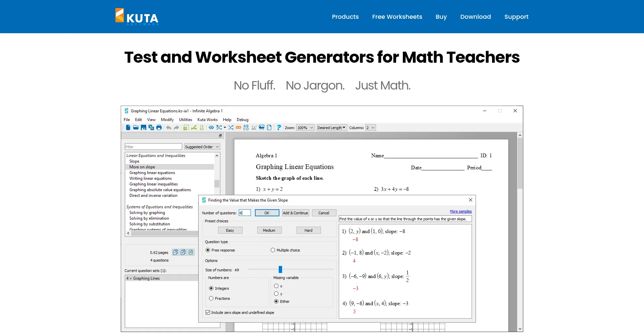Open the Utilities menu
This screenshot has height=333, width=644.
(185, 120)
